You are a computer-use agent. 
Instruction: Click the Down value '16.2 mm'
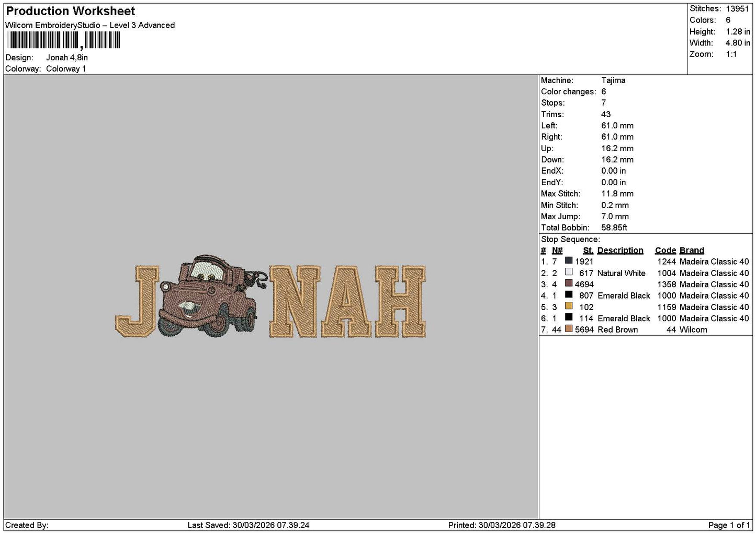[x=617, y=160]
